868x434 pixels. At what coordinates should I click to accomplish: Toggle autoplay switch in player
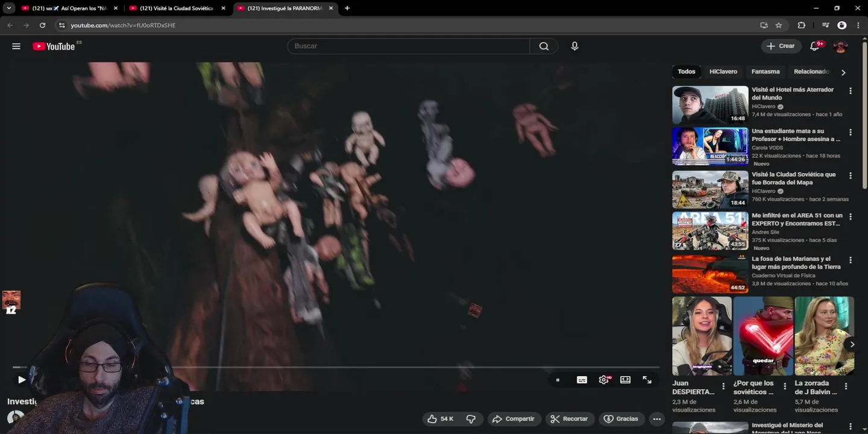click(x=558, y=380)
